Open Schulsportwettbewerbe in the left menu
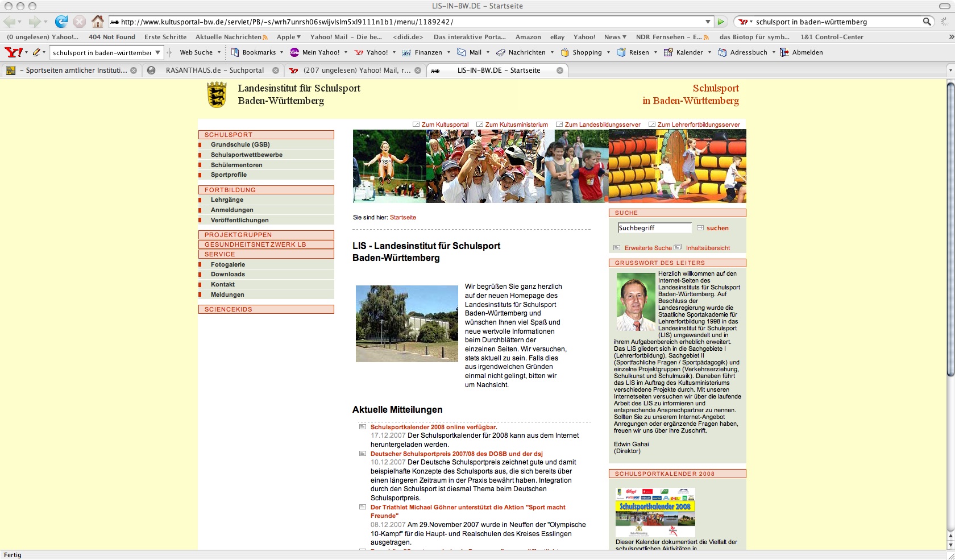Screen dimensions: 955x560 point(246,155)
